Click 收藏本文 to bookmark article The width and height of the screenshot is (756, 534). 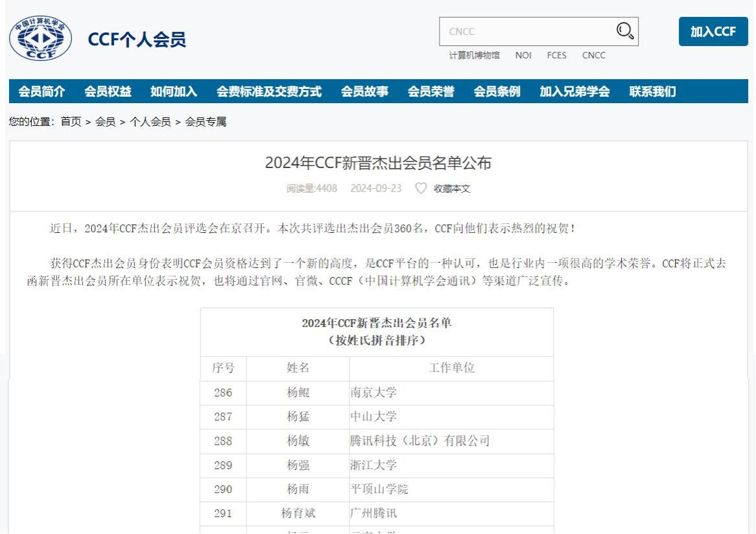coord(452,189)
